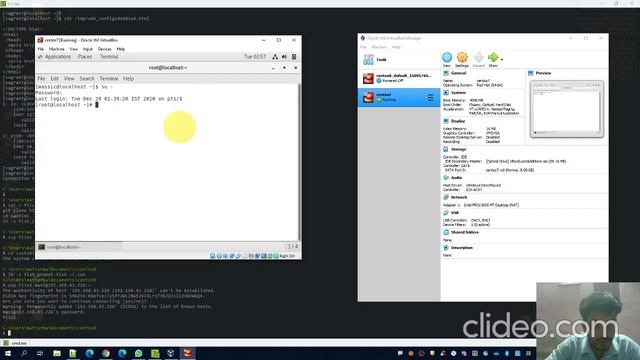Open the terminal's View menu
Image resolution: width=640 pixels, height=360 pixels.
[69, 78]
